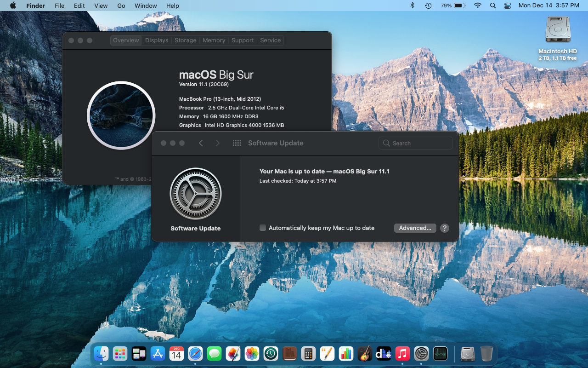Image resolution: width=588 pixels, height=368 pixels.
Task: Click the Your Mac is up to date heading
Action: tap(324, 171)
